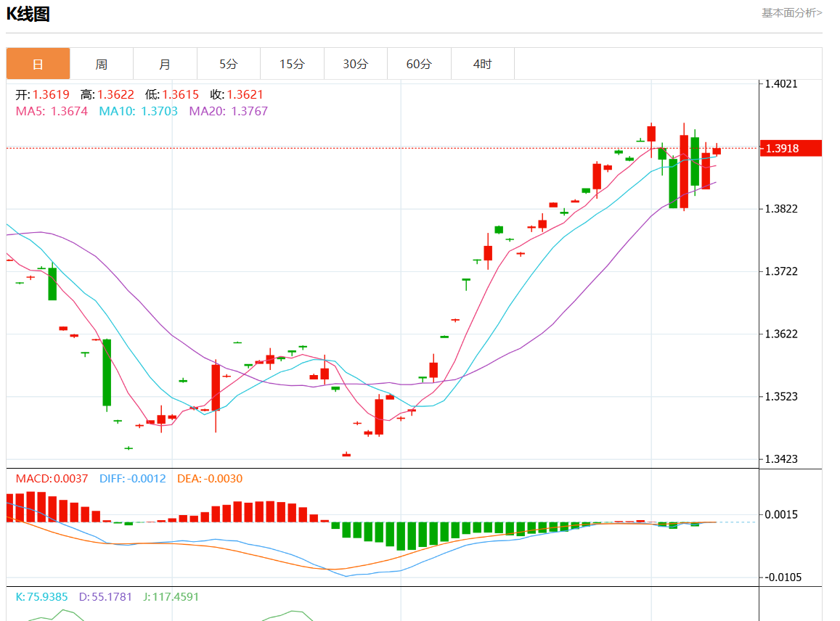The height and width of the screenshot is (621, 840).
Task: Click the 1.4021 price axis label
Action: [781, 84]
